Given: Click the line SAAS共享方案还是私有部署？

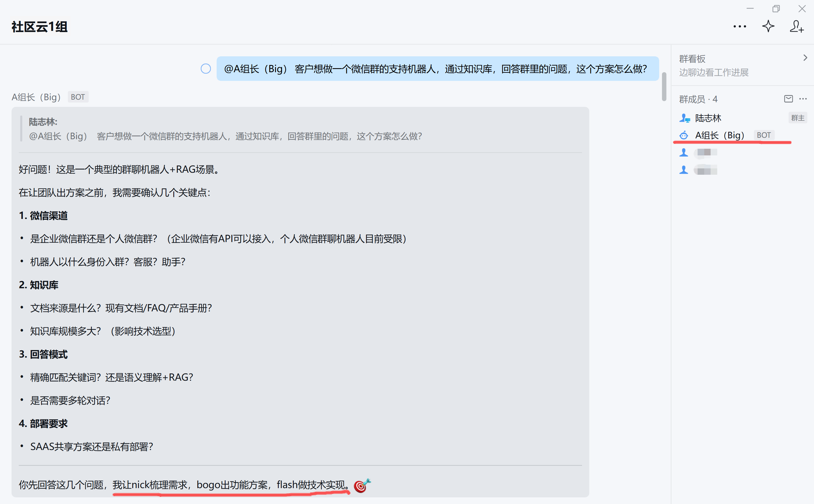Looking at the screenshot, I should [92, 447].
